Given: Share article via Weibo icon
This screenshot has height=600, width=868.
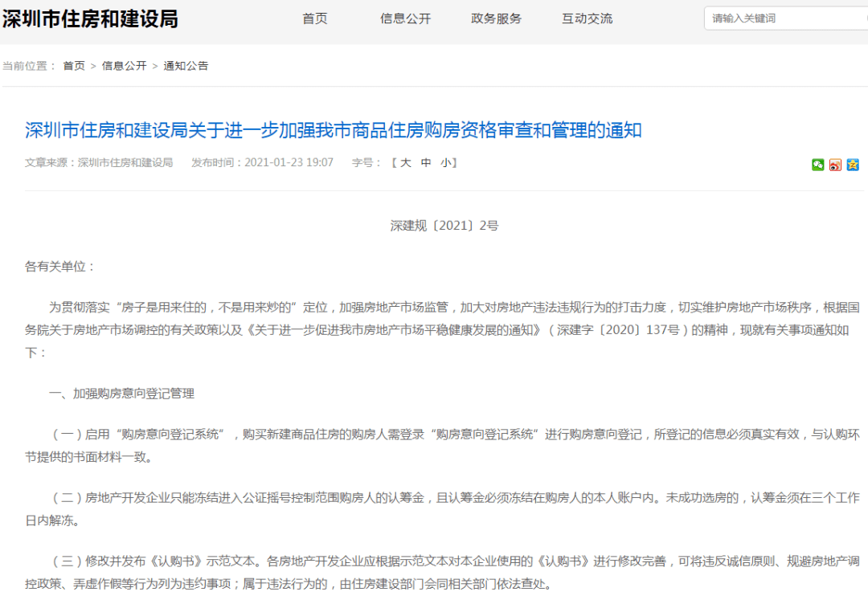Looking at the screenshot, I should 835,164.
